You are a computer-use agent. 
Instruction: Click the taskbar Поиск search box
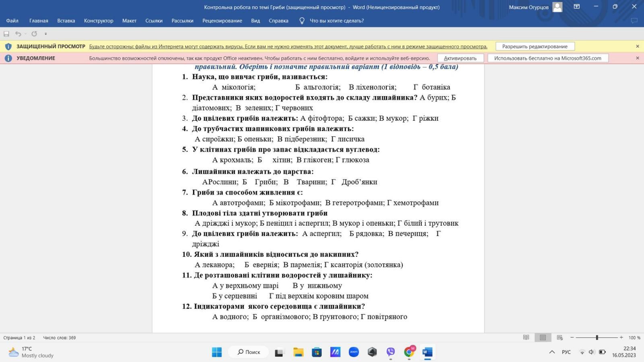coord(248,352)
